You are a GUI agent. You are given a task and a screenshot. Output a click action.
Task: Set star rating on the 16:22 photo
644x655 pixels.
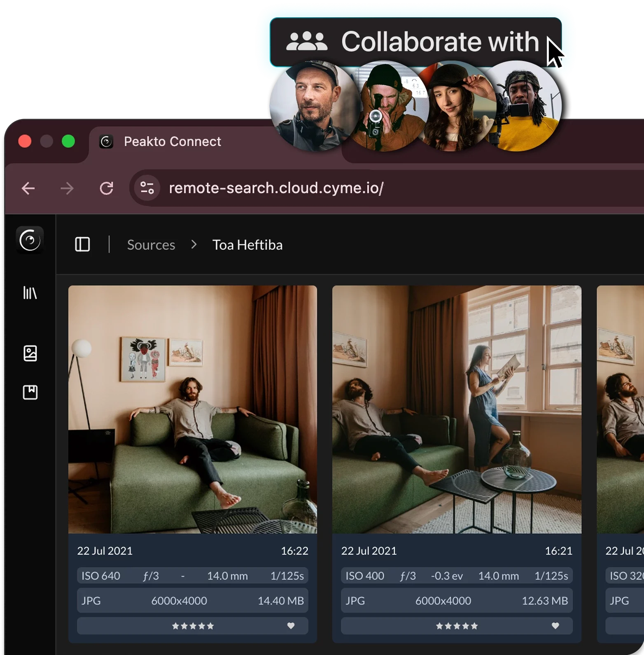(193, 626)
